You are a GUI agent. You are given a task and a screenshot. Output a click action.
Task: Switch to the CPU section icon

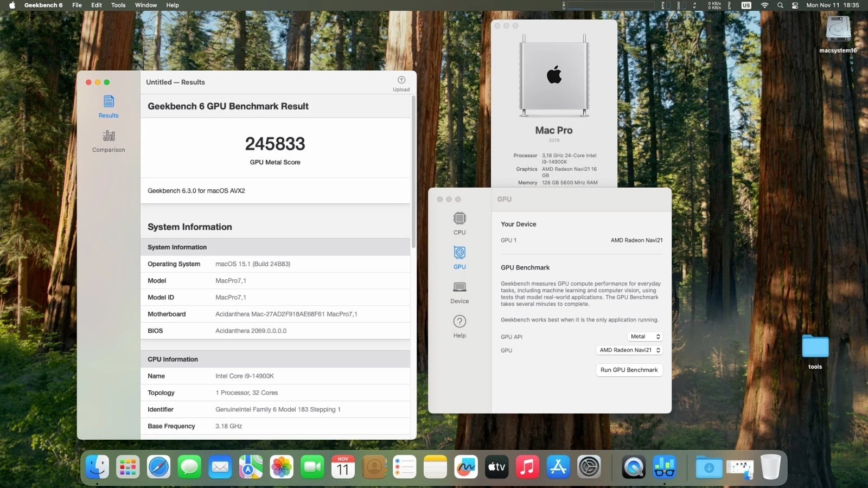[x=459, y=223]
